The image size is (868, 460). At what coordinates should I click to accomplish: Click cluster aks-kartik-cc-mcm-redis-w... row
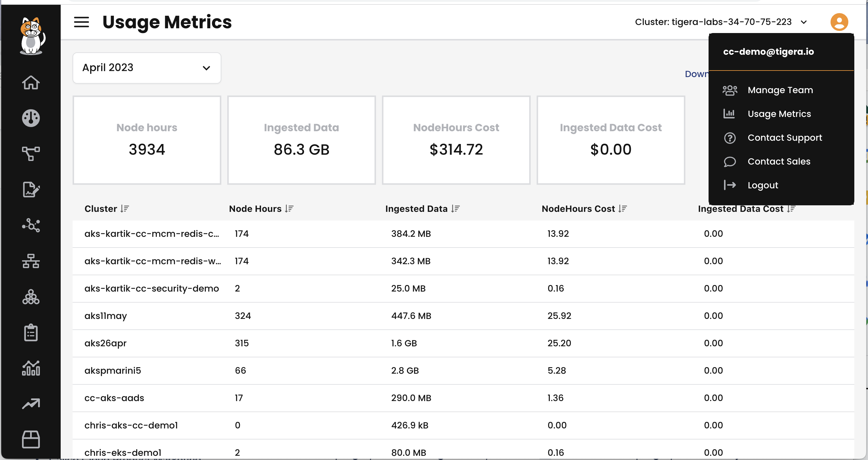point(463,262)
